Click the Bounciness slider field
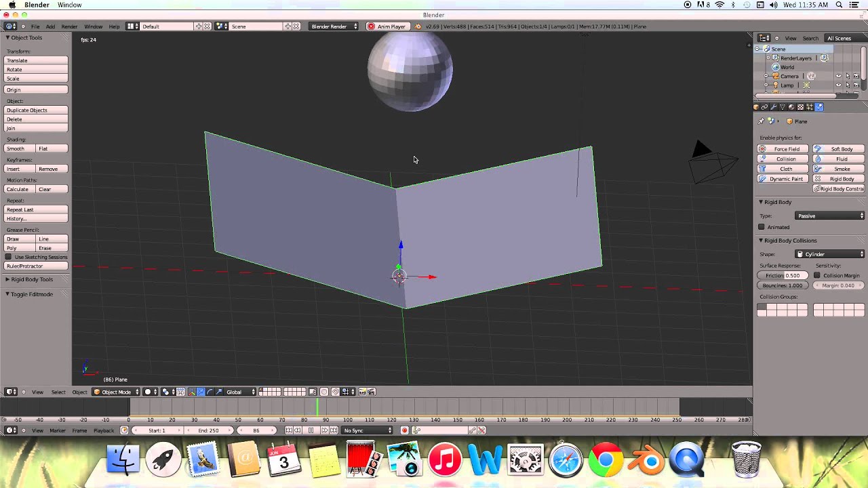Viewport: 868px width, 488px height. (x=783, y=285)
